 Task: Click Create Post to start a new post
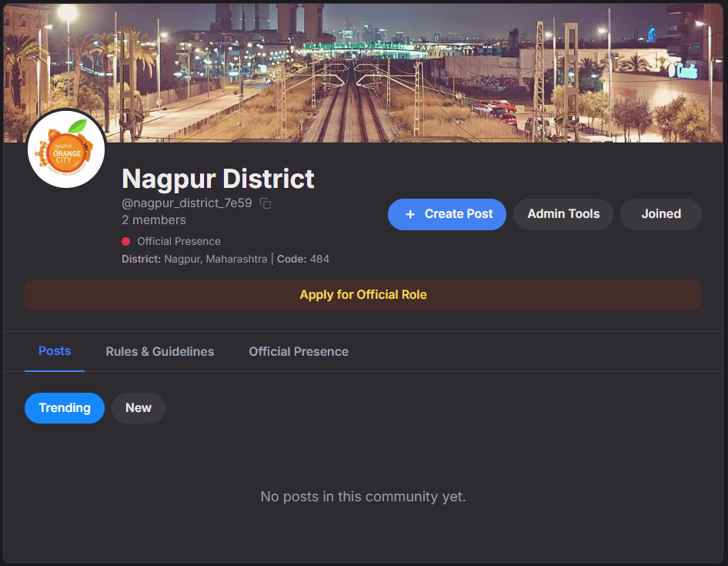[x=447, y=214]
